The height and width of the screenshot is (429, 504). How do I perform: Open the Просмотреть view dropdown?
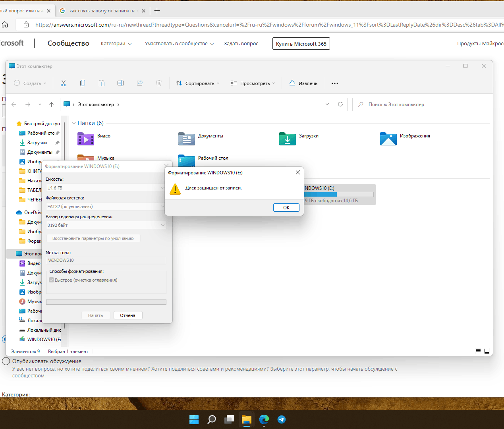(x=253, y=83)
